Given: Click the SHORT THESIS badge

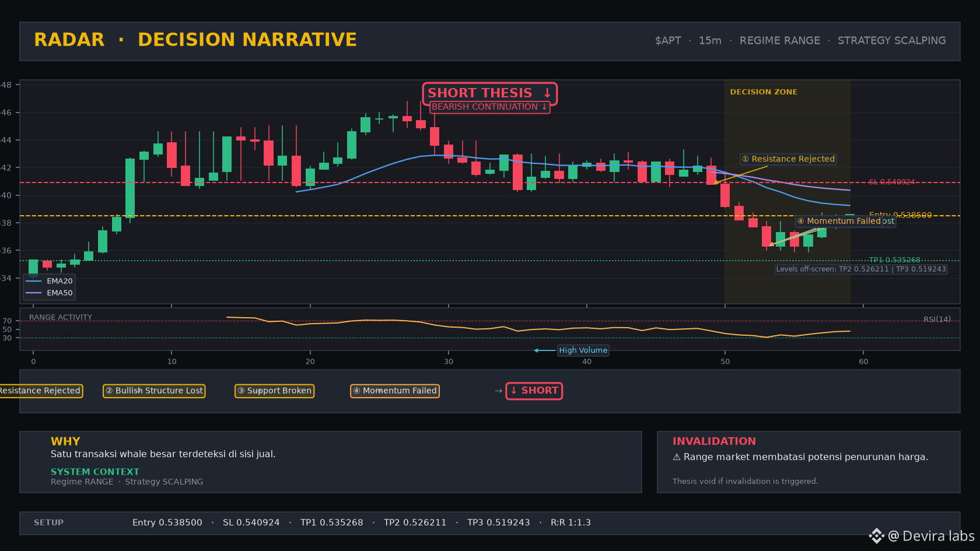Looking at the screenshot, I should [x=489, y=93].
